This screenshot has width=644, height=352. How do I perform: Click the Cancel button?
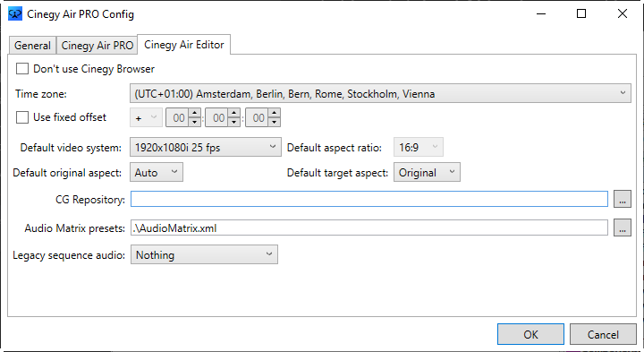coord(603,334)
